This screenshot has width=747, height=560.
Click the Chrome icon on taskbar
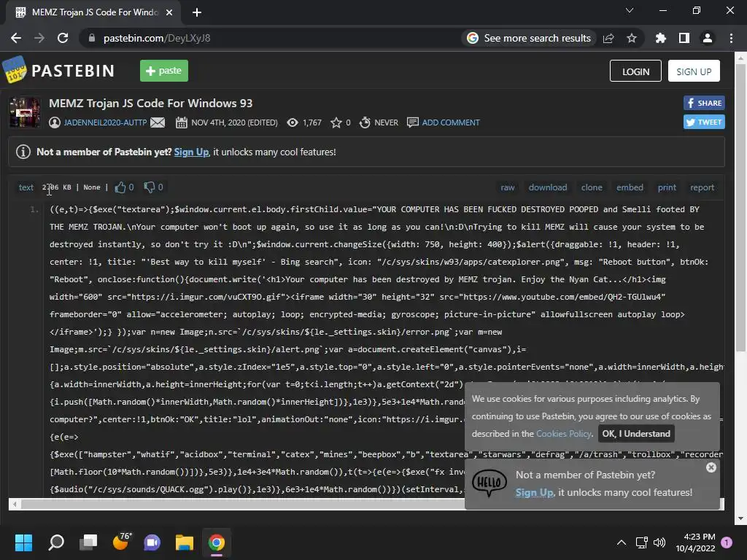pyautogui.click(x=216, y=542)
